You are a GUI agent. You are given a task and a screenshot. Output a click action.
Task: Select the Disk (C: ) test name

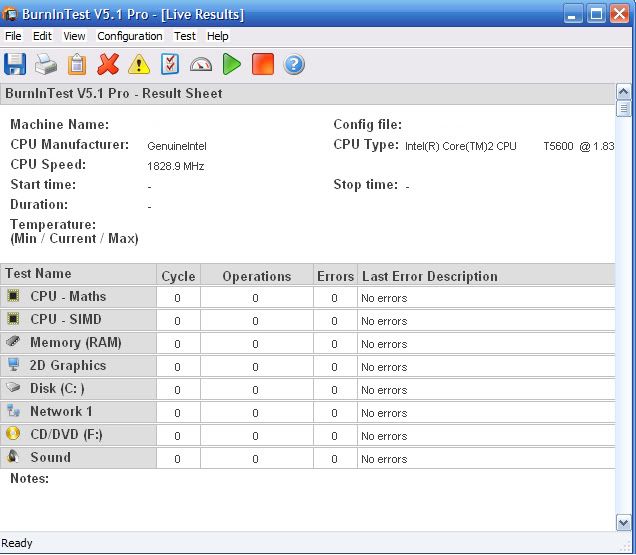57,388
